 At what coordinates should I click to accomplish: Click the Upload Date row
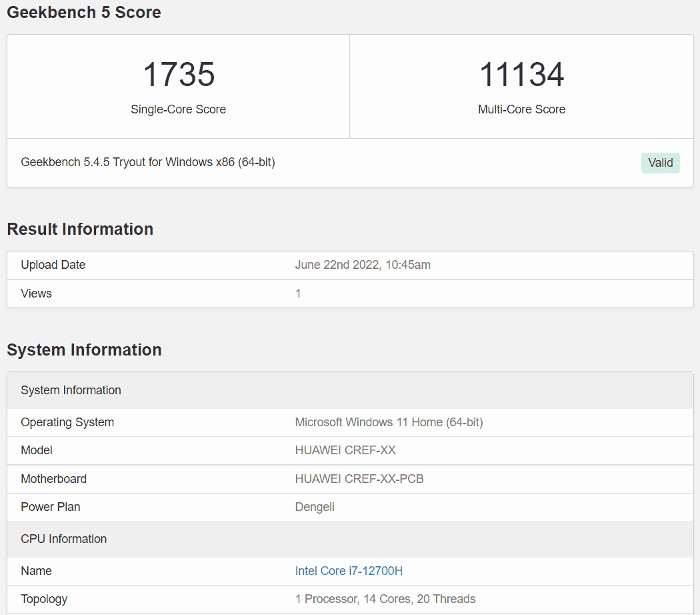[53, 265]
